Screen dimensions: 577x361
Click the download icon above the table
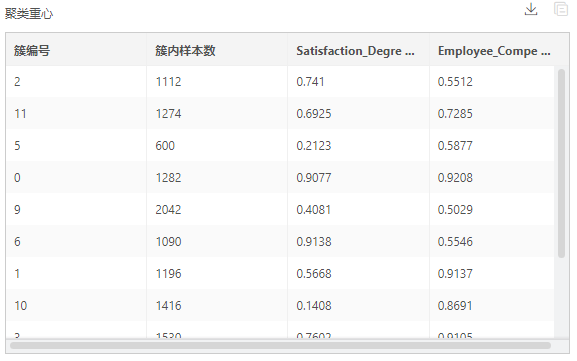(x=531, y=10)
